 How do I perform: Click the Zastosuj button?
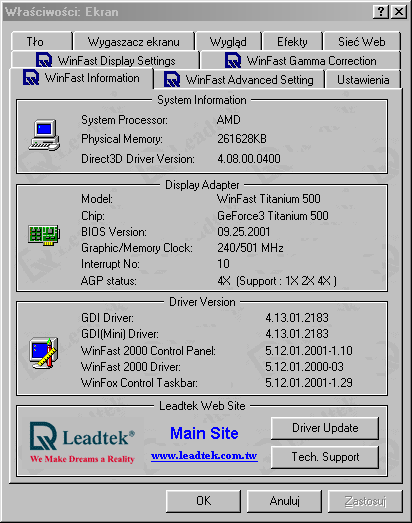click(365, 501)
